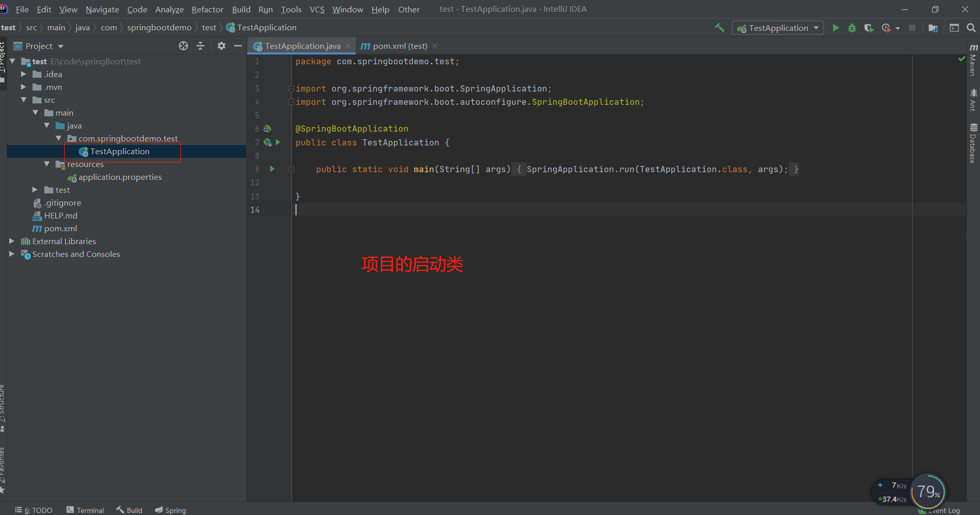The width and height of the screenshot is (980, 515).
Task: Locate the open file with the crosshair icon
Action: pos(183,46)
